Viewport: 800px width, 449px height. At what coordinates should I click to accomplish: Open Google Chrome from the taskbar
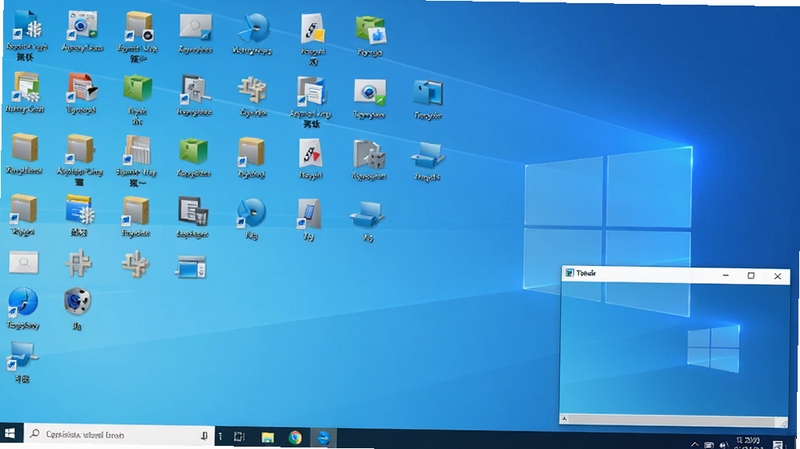295,437
